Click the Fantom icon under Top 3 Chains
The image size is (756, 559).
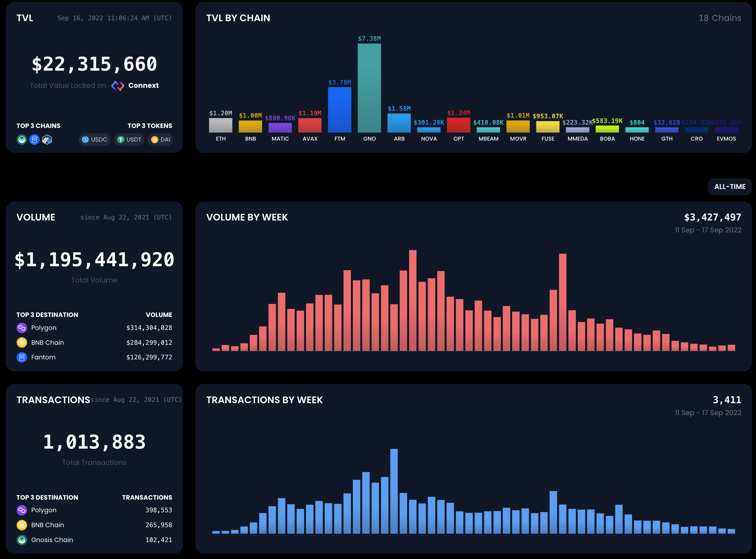click(34, 139)
